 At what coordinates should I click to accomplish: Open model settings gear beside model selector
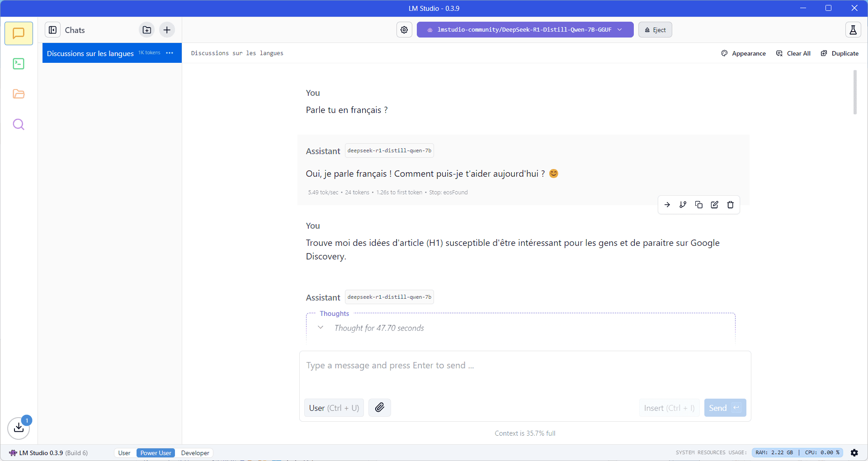pos(404,30)
